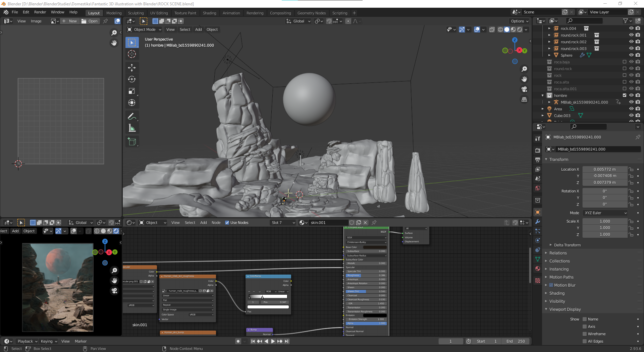Switch to wireframe viewport shading
Image resolution: width=644 pixels, height=352 pixels.
pyautogui.click(x=500, y=30)
